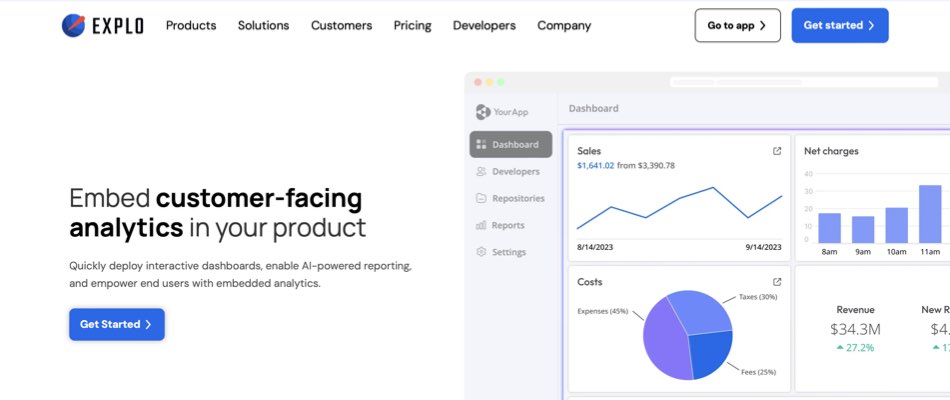Click the hero Get Started button
Viewport: 950px width, 400px height.
coord(116,324)
